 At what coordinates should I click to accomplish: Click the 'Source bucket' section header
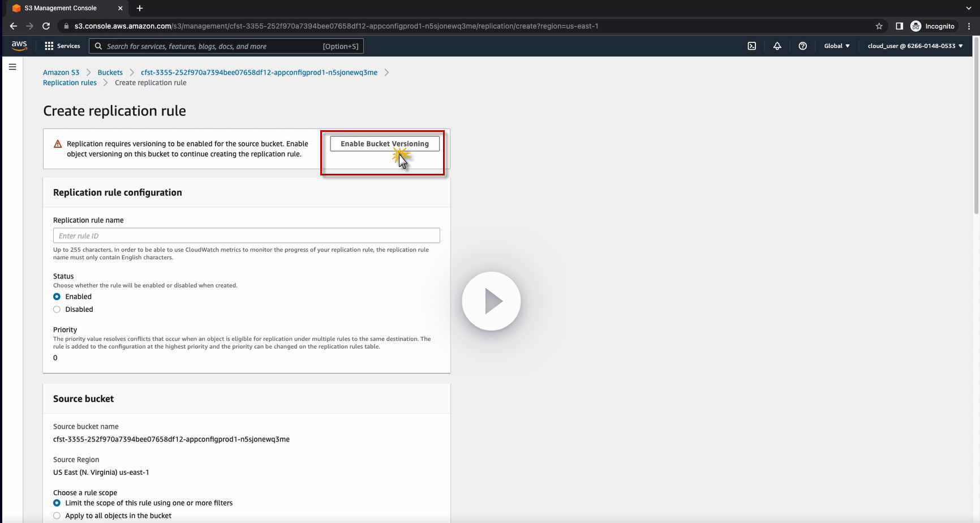coord(84,399)
